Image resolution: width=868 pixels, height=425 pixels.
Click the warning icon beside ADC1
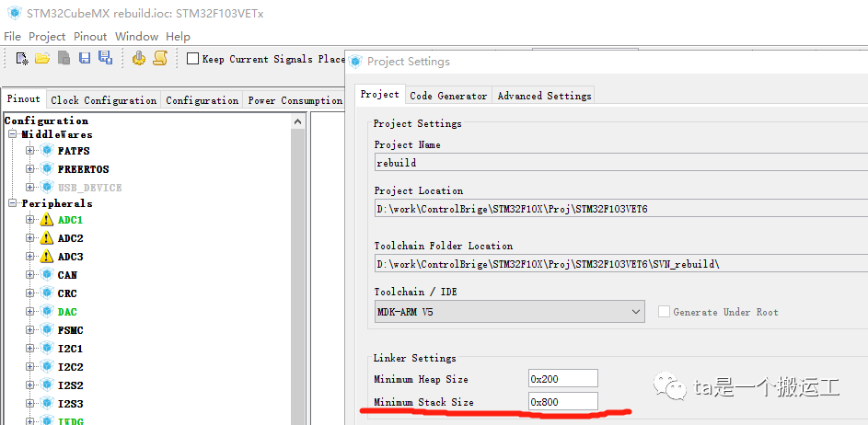click(x=47, y=220)
